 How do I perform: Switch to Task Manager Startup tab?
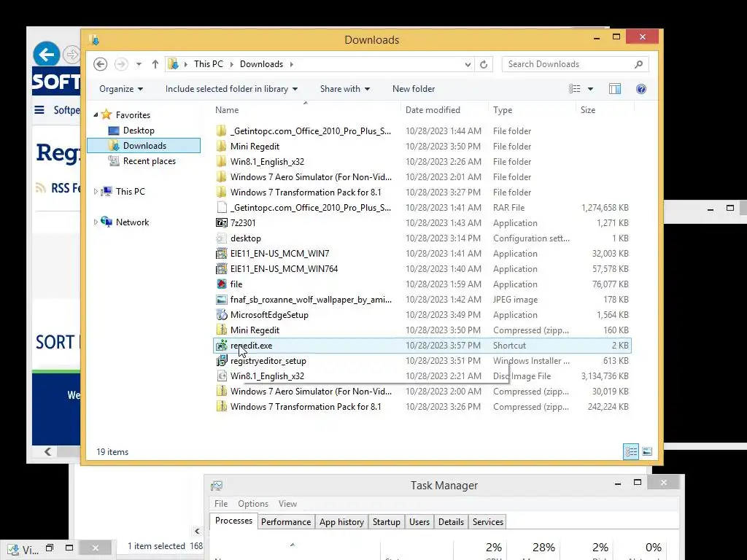387,522
